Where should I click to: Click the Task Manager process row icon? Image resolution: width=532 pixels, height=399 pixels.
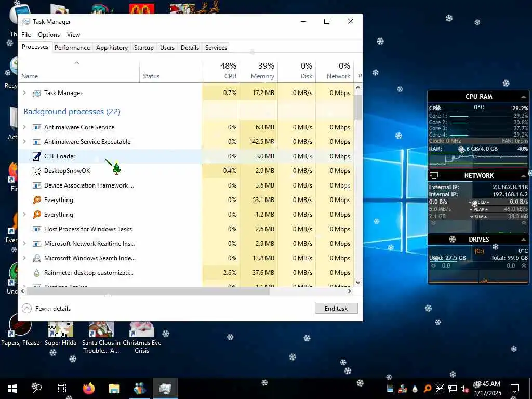pyautogui.click(x=37, y=93)
